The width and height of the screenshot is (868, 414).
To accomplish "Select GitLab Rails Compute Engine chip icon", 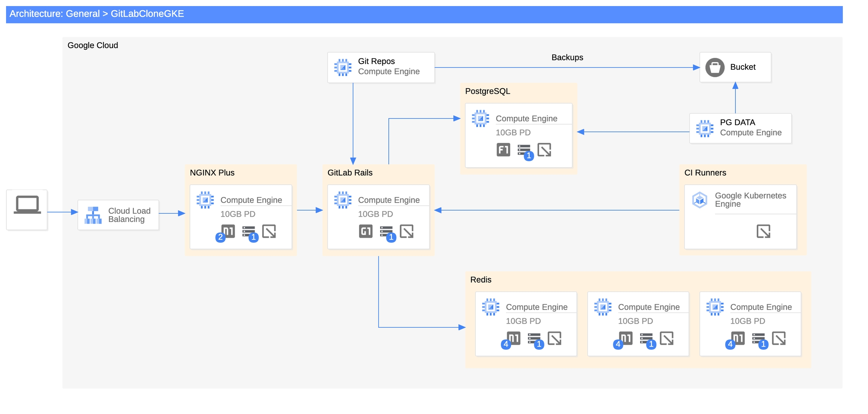I will pos(343,200).
